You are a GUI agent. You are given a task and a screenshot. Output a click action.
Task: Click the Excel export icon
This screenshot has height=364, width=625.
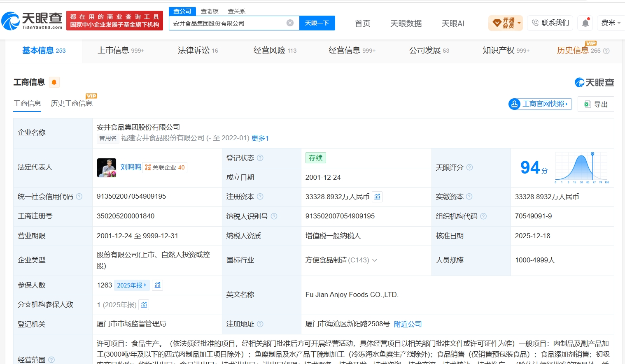(x=588, y=104)
